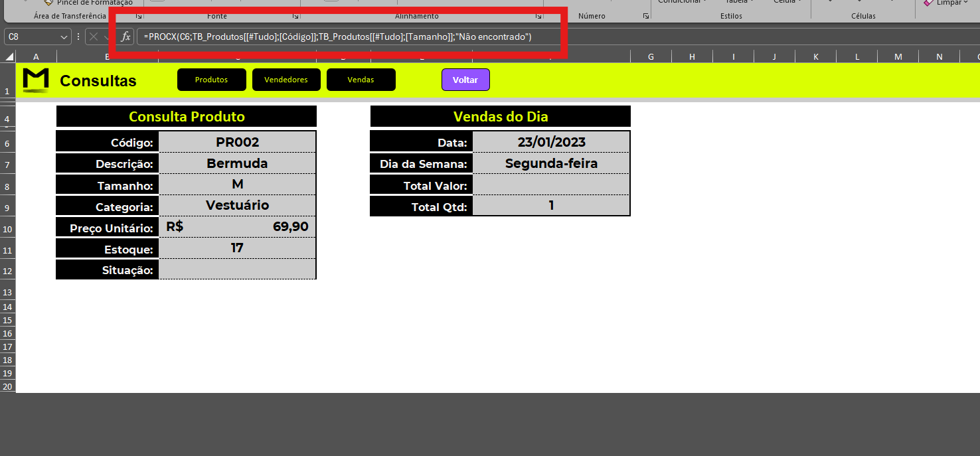Select the Código cell with PR002
980x456 pixels.
pos(238,142)
